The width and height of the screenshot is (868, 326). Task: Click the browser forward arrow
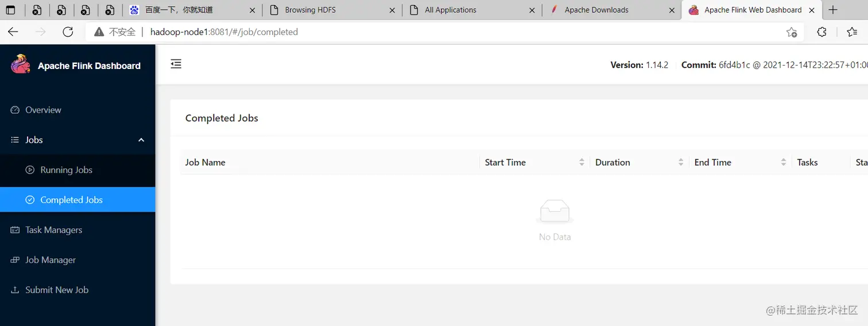[x=40, y=32]
